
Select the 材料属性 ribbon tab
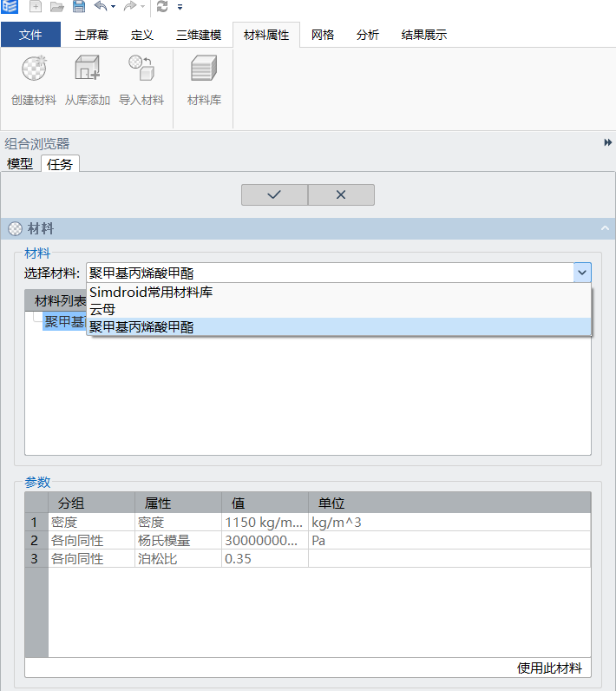(266, 35)
